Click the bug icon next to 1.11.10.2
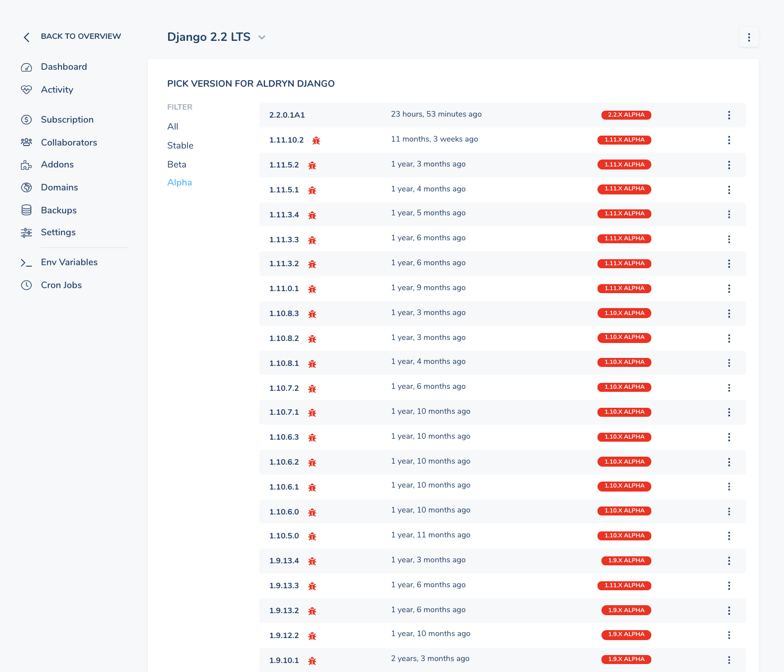Screen dimensions: 784x672 [316, 141]
